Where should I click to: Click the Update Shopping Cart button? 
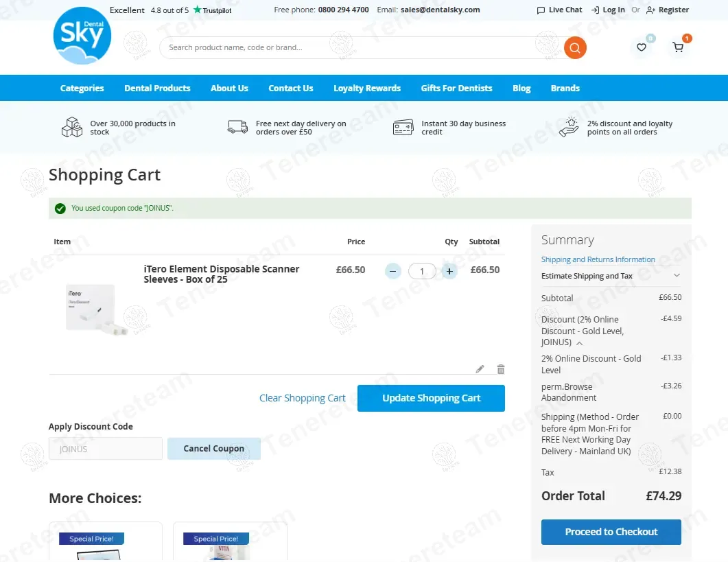click(431, 398)
